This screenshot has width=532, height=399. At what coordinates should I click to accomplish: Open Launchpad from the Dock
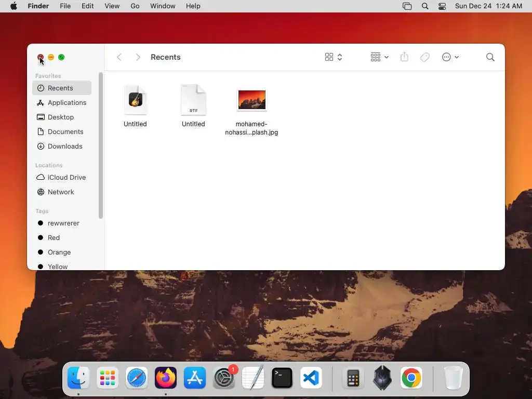point(108,378)
